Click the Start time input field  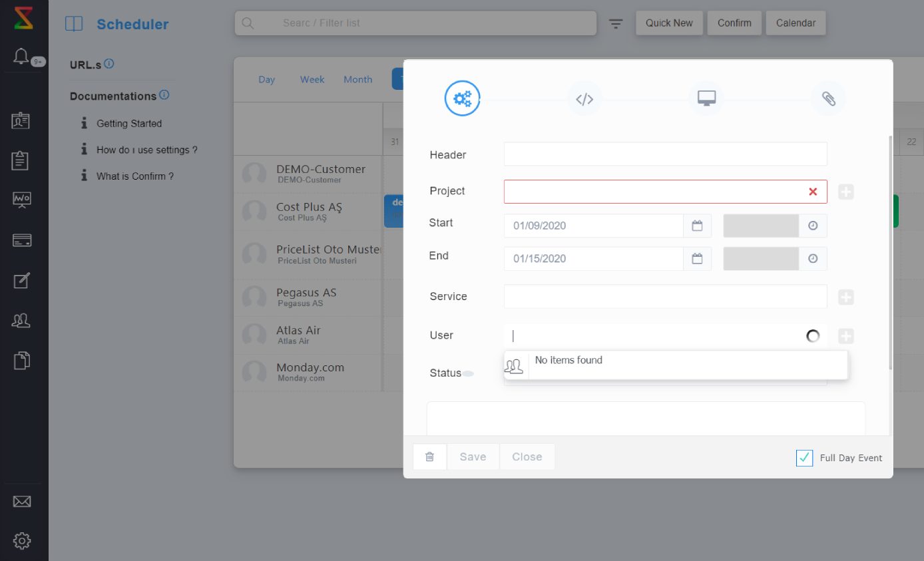[x=761, y=226]
